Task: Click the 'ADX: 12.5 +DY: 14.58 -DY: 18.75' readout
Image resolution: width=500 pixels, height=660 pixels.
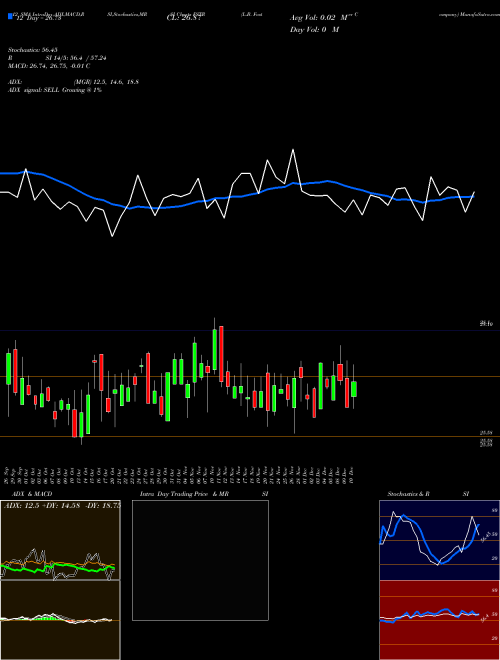Action: click(x=62, y=506)
